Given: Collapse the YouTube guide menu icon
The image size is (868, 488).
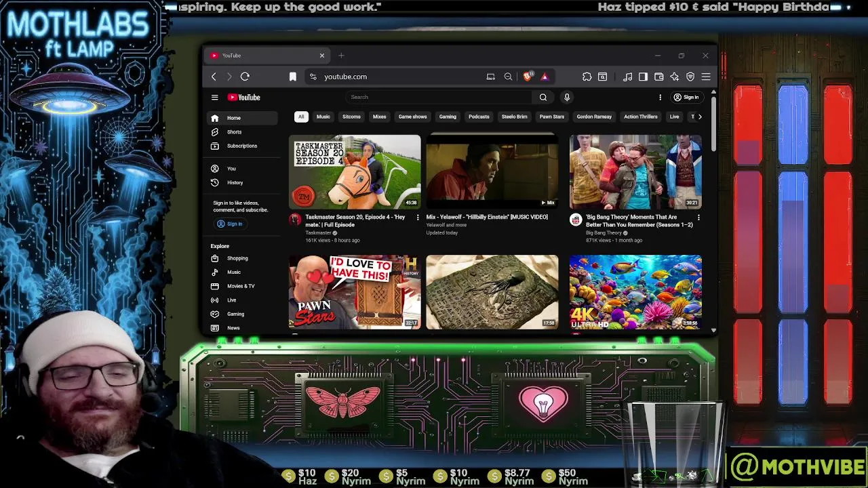Looking at the screenshot, I should click(214, 97).
